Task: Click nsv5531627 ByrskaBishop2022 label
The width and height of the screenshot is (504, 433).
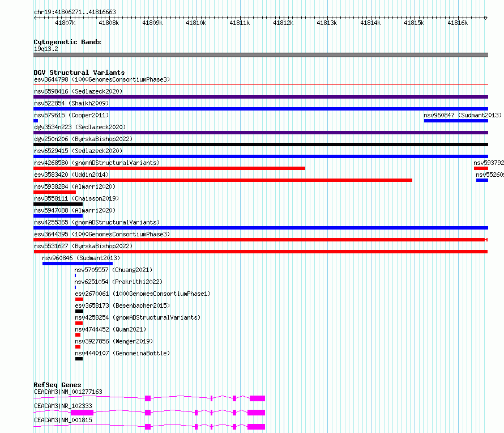Action: pyautogui.click(x=83, y=246)
